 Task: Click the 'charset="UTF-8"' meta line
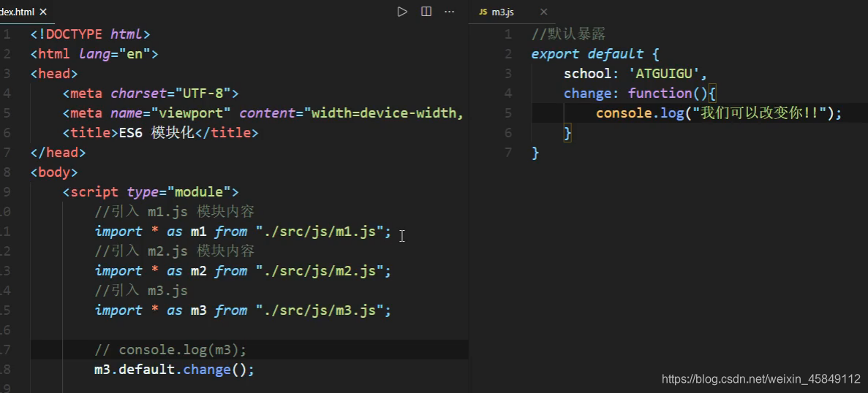tap(151, 94)
